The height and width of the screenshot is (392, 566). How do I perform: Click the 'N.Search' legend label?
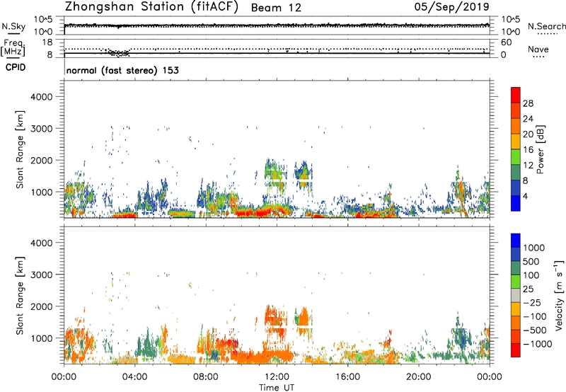[546, 26]
